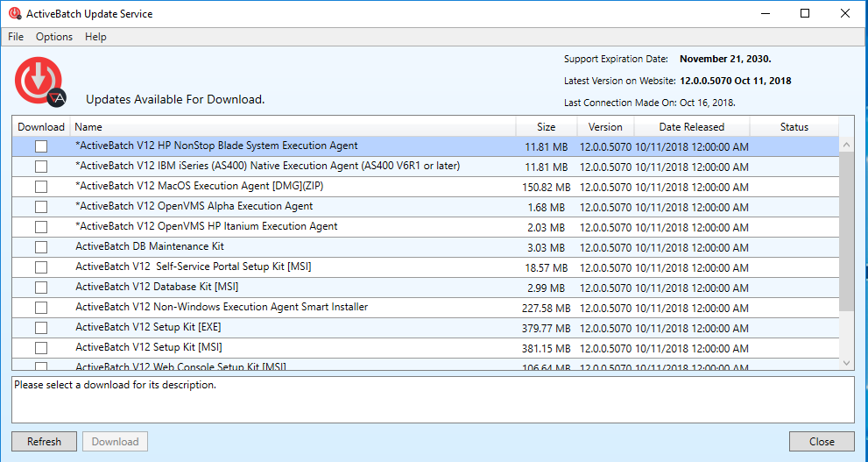Open the Options menu
The image size is (868, 462).
tap(54, 37)
